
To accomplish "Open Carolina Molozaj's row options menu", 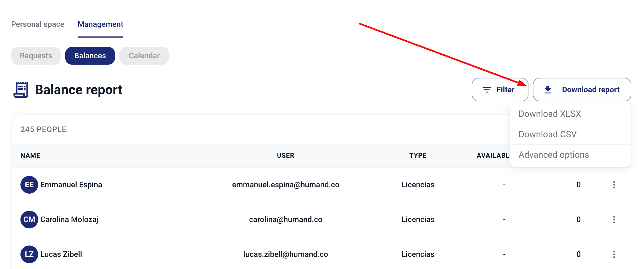I will pyautogui.click(x=614, y=220).
